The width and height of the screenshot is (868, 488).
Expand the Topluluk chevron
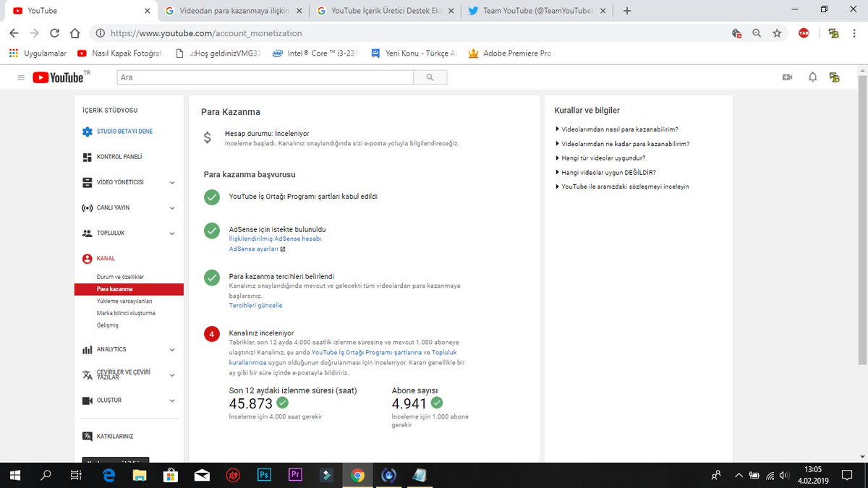coord(172,234)
